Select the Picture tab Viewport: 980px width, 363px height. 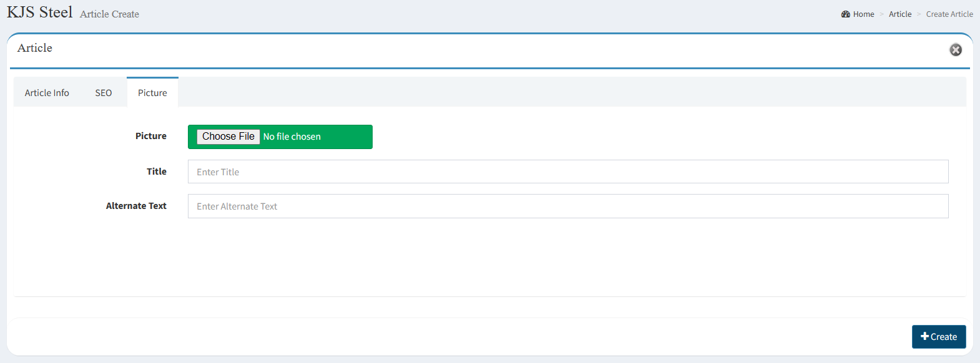pyautogui.click(x=152, y=92)
